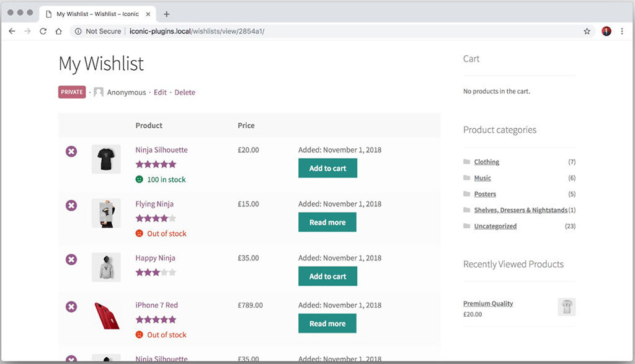
Task: Remove Flying Ninja from the wishlist
Action: click(71, 205)
